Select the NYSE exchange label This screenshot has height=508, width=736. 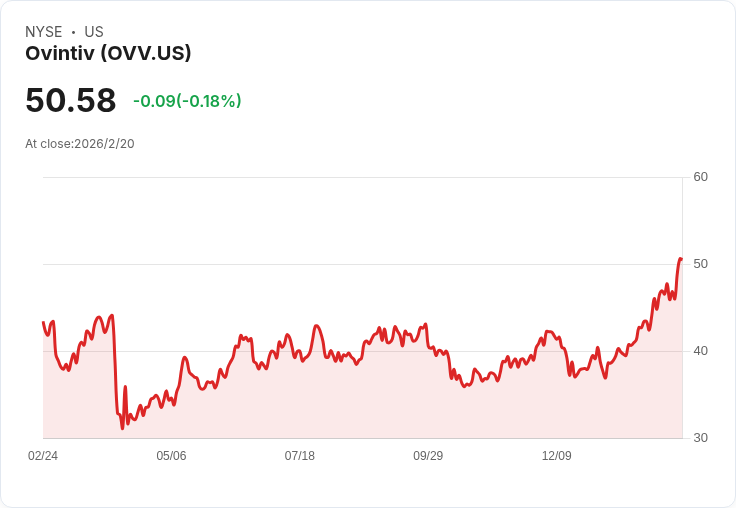44,32
